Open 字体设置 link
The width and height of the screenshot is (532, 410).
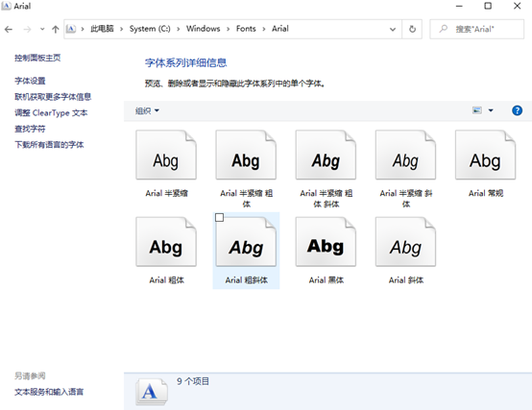(x=30, y=81)
